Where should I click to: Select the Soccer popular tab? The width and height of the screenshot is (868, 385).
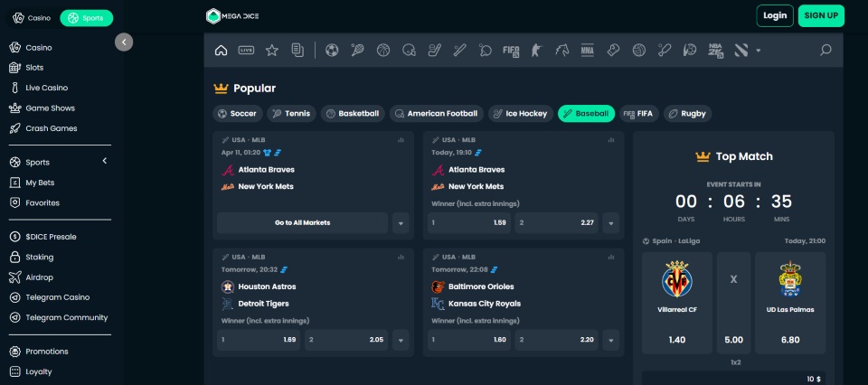pos(238,113)
